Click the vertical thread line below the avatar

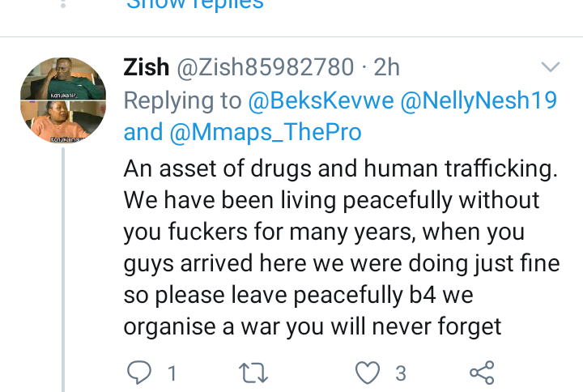63,270
